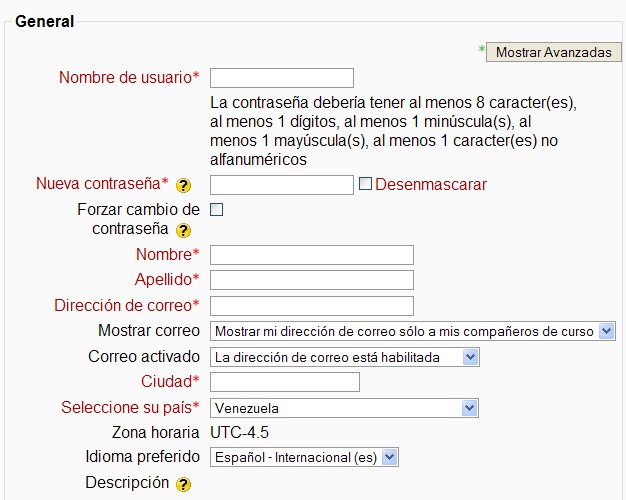Enable the Desenmascarar checkbox
This screenshot has height=500, width=626.
click(365, 184)
